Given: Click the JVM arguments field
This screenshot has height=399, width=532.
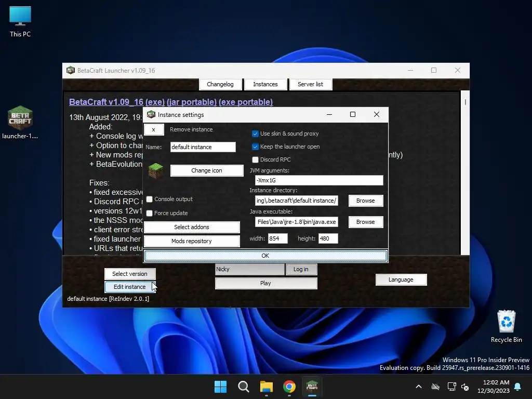Looking at the screenshot, I should pyautogui.click(x=319, y=180).
